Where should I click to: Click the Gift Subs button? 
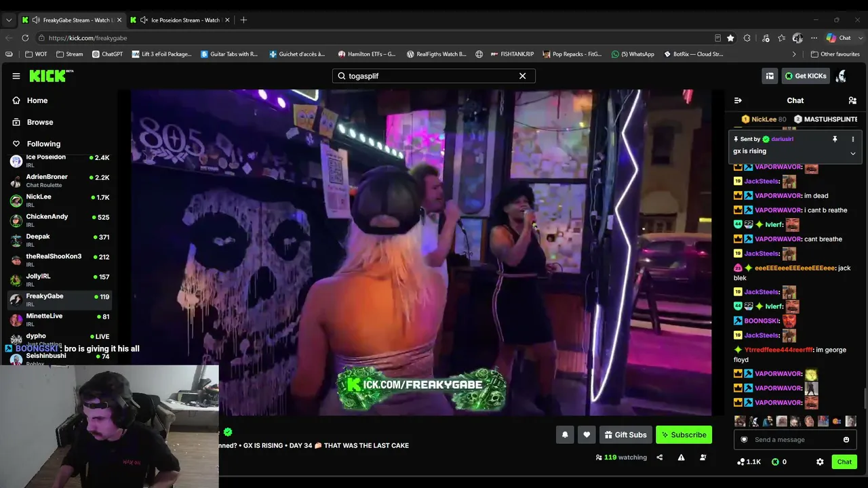point(625,434)
